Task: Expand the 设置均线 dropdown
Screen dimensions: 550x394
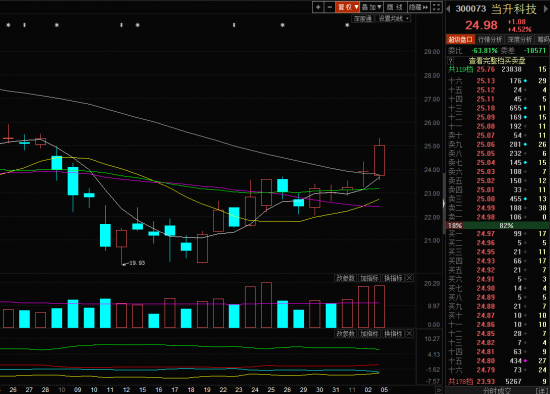Action: 394,19
